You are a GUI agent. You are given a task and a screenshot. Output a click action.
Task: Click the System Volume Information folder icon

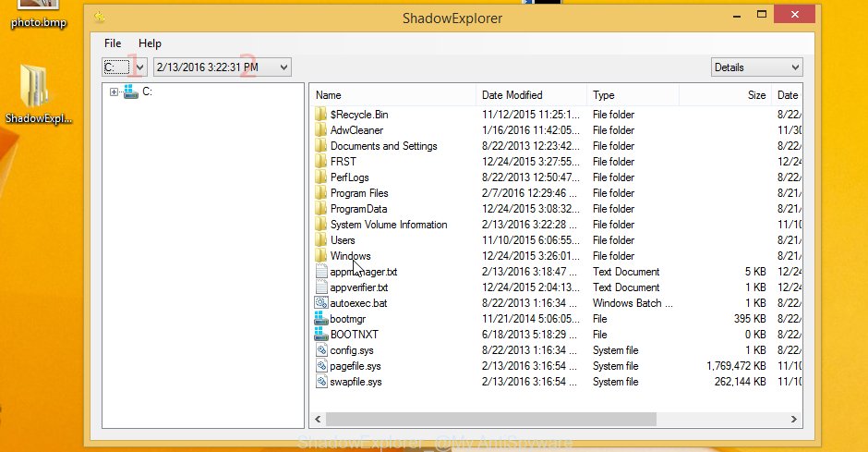(x=321, y=225)
